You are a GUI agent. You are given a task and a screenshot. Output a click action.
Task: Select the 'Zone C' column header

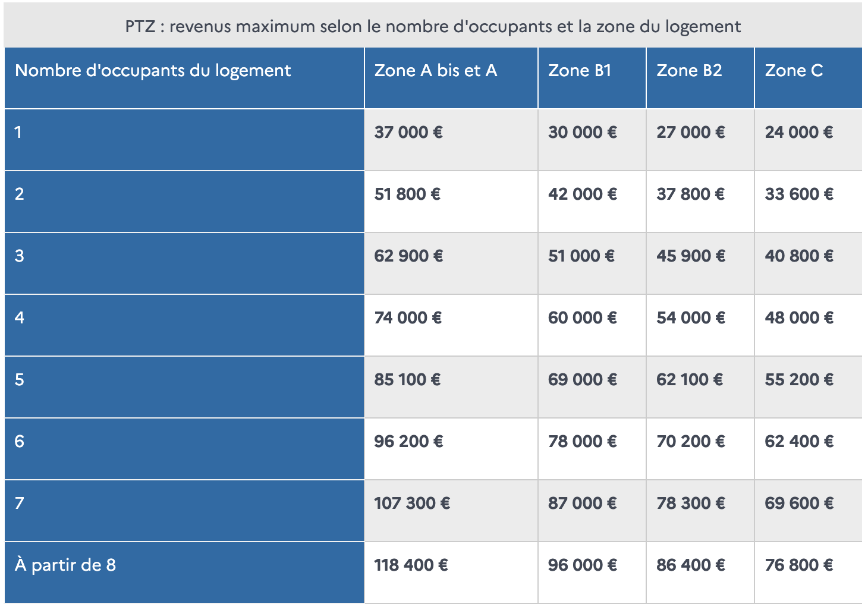tap(809, 78)
